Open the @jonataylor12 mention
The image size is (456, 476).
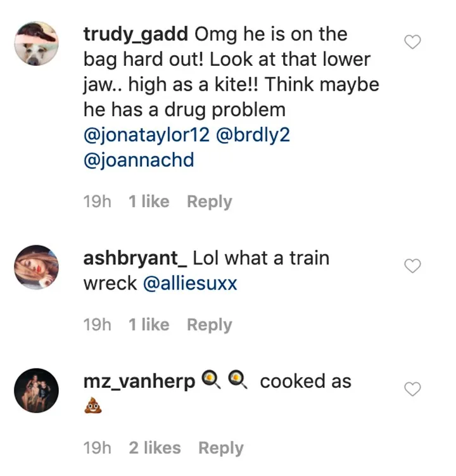[x=147, y=136]
